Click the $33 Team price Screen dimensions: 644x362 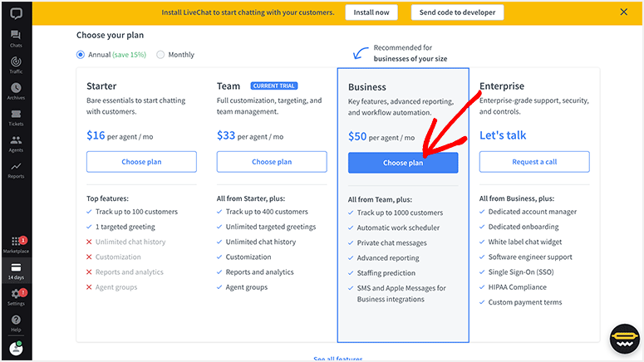pos(226,135)
